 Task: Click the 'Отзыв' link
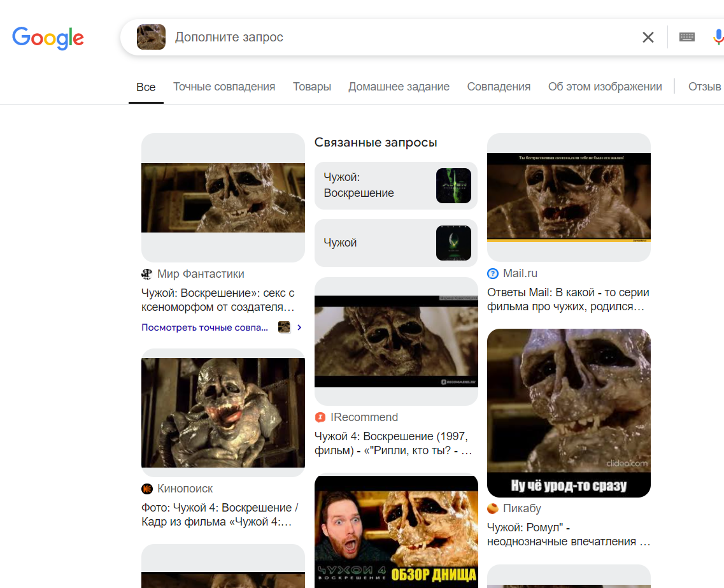click(705, 87)
